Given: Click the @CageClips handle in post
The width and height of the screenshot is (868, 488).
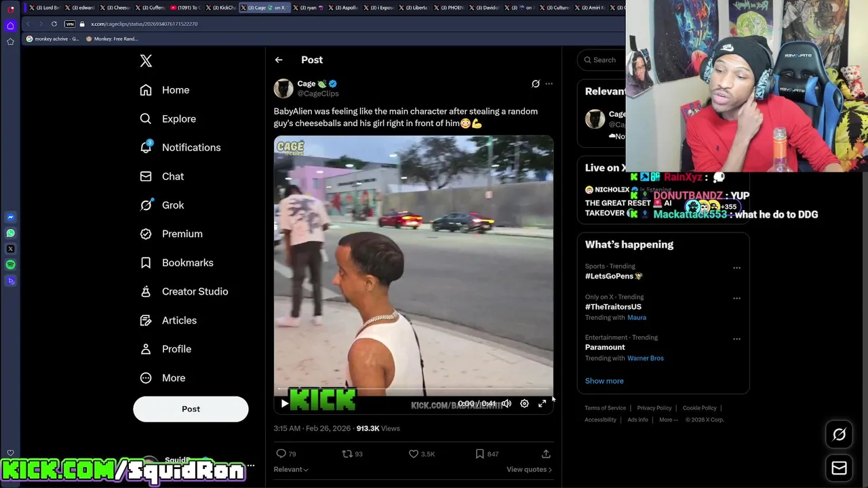Looking at the screenshot, I should point(318,94).
